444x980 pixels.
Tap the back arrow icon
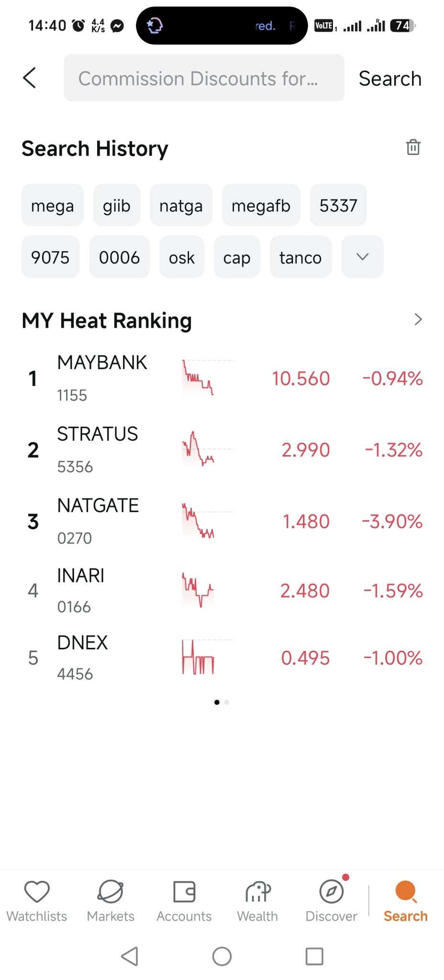30,78
